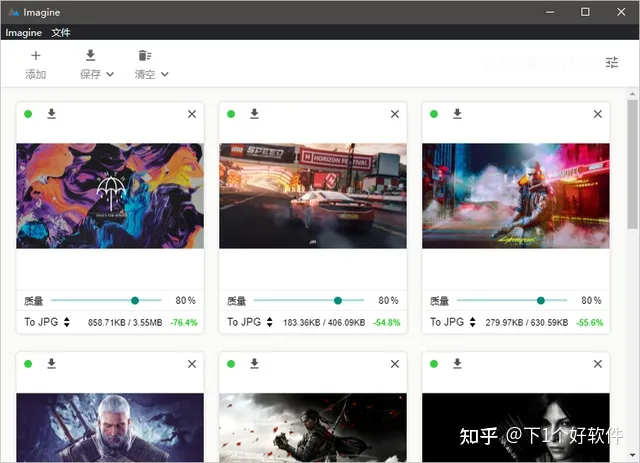
Task: Change To JPG format for 858.71KB image
Action: [x=47, y=322]
